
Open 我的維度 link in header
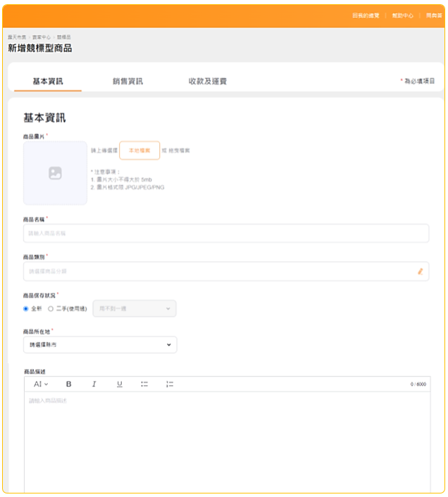tap(366, 15)
